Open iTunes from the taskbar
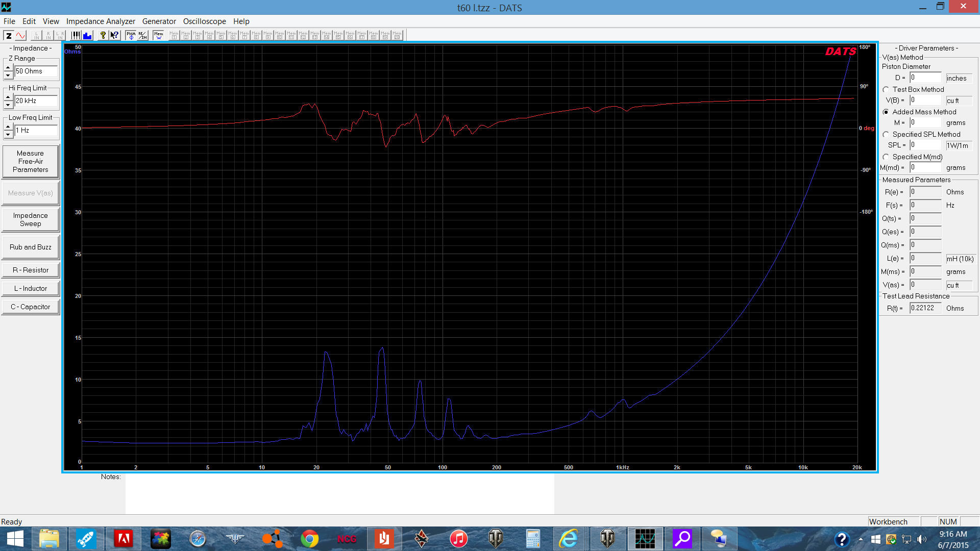 458,539
